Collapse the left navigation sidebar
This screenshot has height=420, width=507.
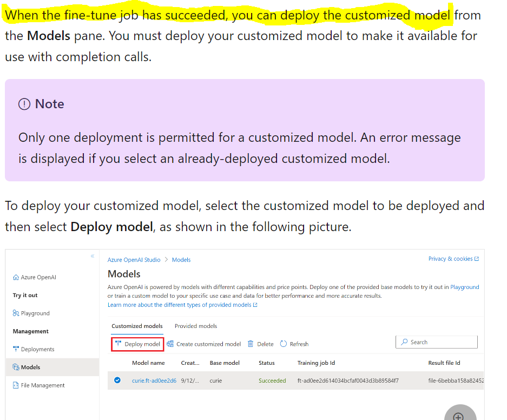click(91, 255)
